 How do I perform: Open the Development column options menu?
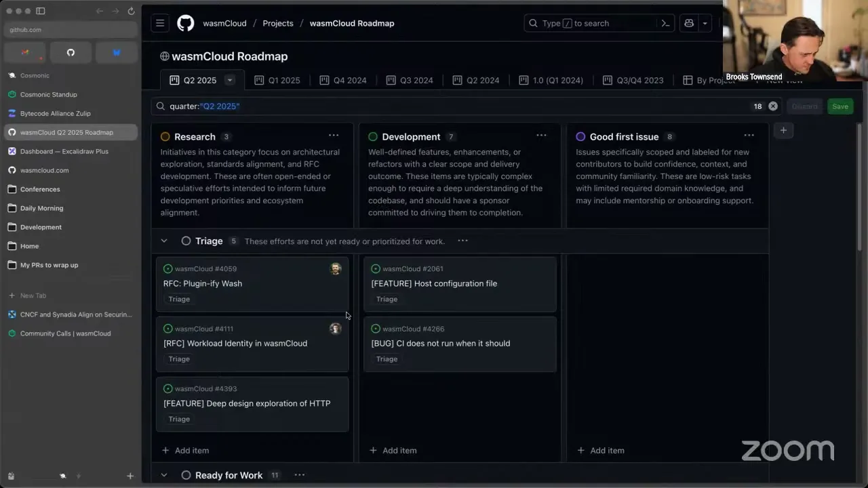coord(541,136)
